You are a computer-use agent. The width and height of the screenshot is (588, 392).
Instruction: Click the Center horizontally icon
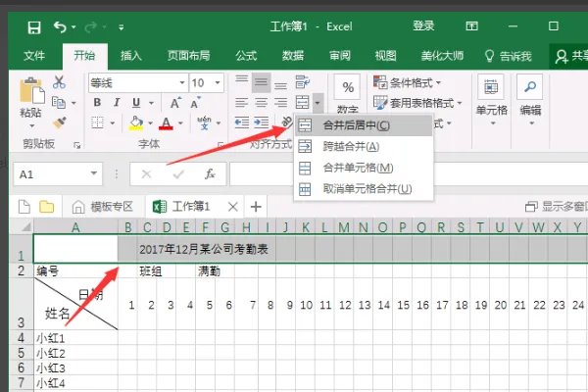(262, 102)
